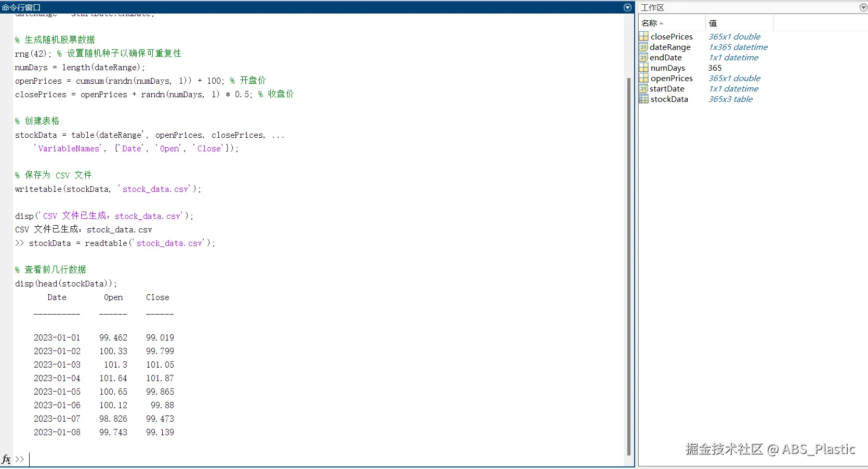Click the 命令行窗口 title bar label
The width and height of the screenshot is (868, 469).
[x=21, y=7]
